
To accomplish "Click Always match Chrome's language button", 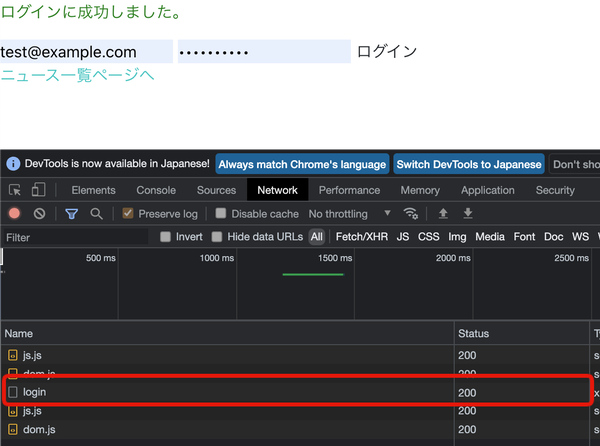I will 302,164.
